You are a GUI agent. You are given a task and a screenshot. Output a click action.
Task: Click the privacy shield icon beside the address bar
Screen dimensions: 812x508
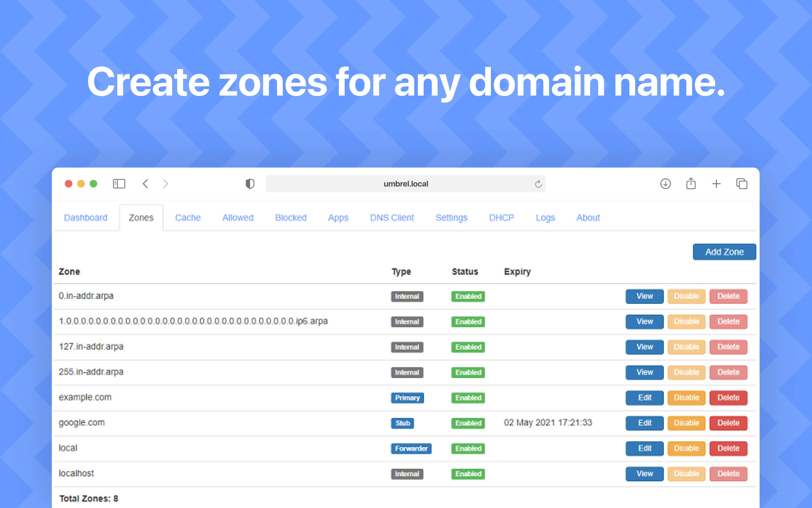click(x=250, y=184)
